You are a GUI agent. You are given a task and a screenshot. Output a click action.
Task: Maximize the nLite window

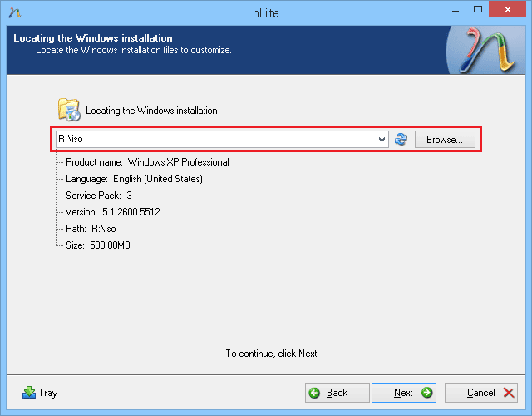coord(478,9)
